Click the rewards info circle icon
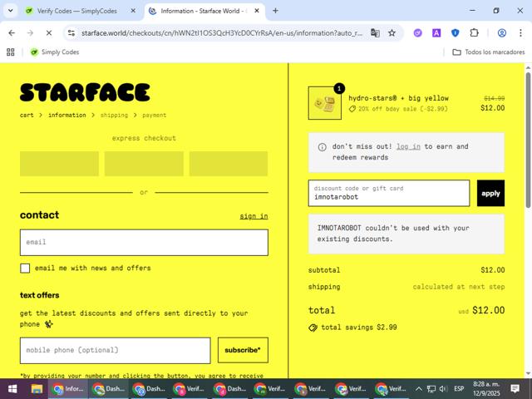This screenshot has width=532, height=399. (x=322, y=147)
